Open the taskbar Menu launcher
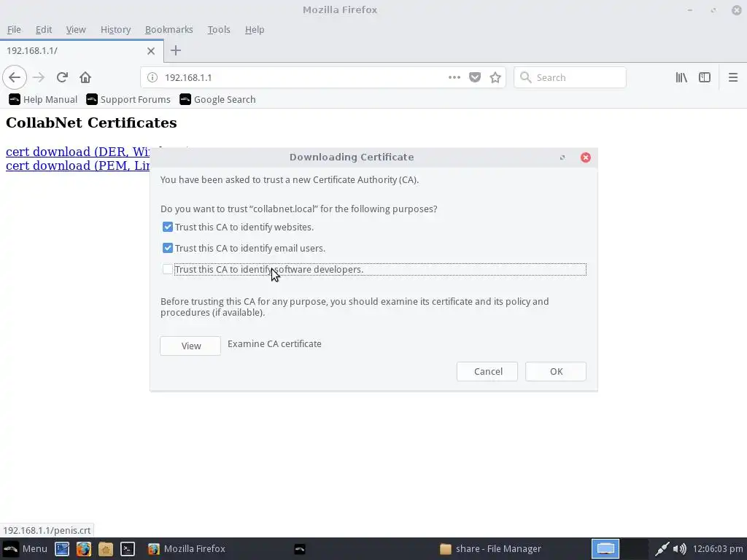This screenshot has height=560, width=747. click(x=26, y=548)
